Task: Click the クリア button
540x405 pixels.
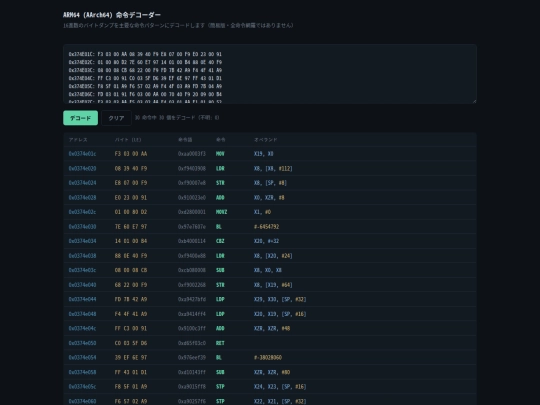Action: (x=116, y=118)
